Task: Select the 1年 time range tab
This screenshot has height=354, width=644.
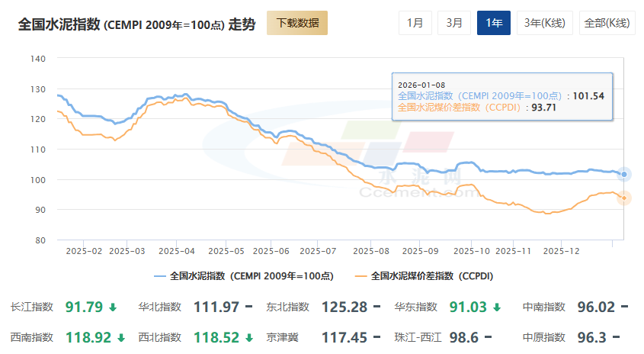Action: (493, 23)
